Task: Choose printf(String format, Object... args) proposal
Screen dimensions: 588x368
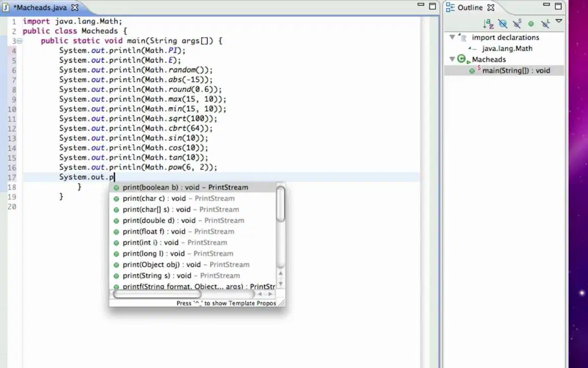Action: (193, 286)
